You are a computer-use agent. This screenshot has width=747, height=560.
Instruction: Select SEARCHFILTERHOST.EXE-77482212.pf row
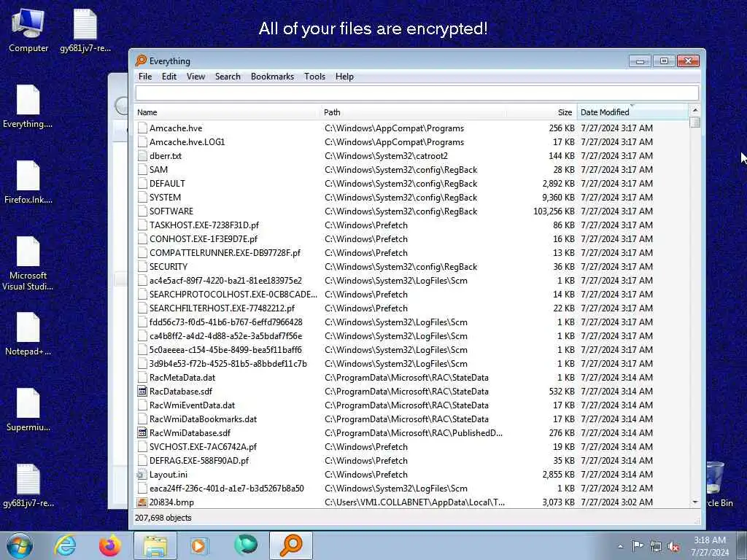coord(411,308)
